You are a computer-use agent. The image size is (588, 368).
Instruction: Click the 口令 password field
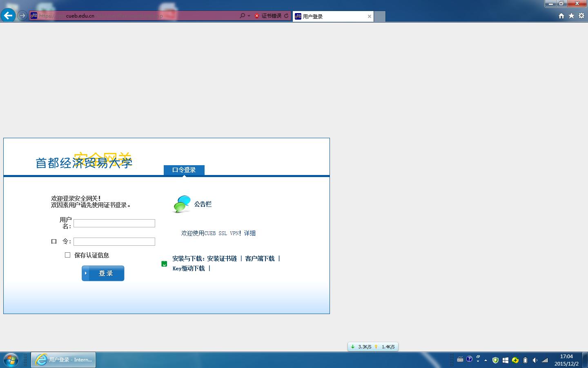pyautogui.click(x=114, y=242)
